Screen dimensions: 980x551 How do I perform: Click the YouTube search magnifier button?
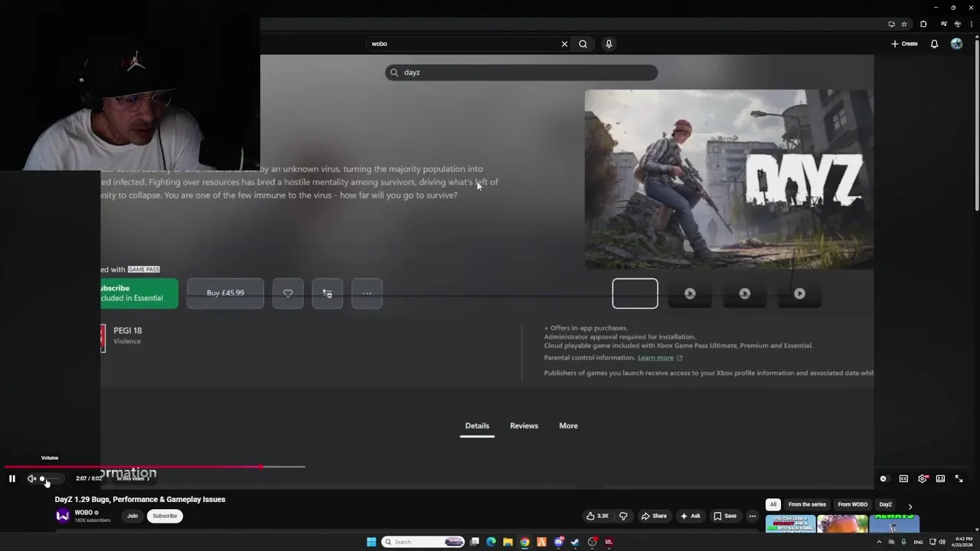click(583, 44)
